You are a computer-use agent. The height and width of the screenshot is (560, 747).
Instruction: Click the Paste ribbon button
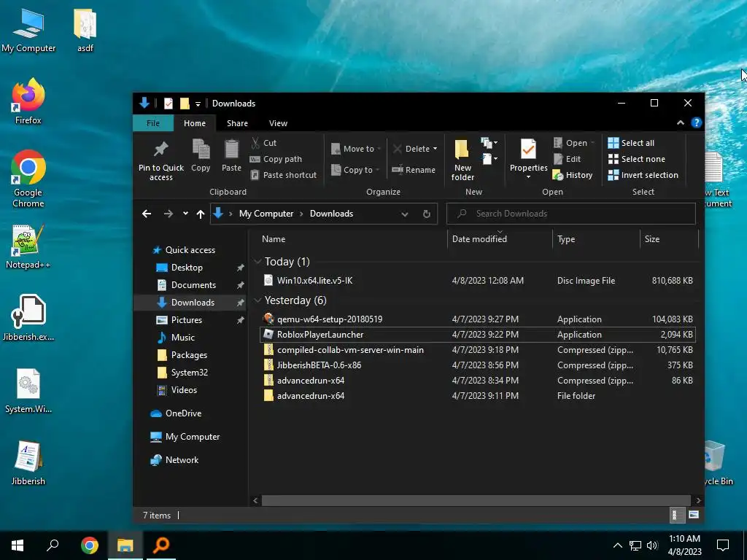click(x=231, y=156)
